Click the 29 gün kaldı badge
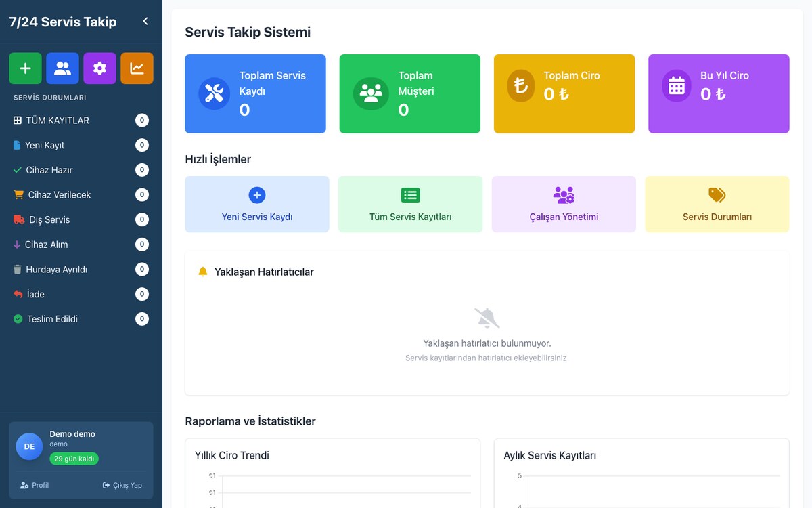The image size is (812, 508). (74, 459)
